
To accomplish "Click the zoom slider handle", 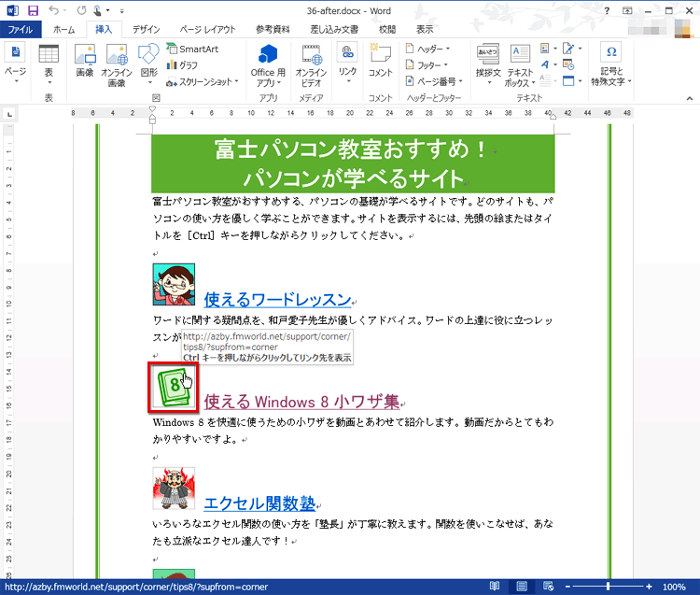I will 608,587.
